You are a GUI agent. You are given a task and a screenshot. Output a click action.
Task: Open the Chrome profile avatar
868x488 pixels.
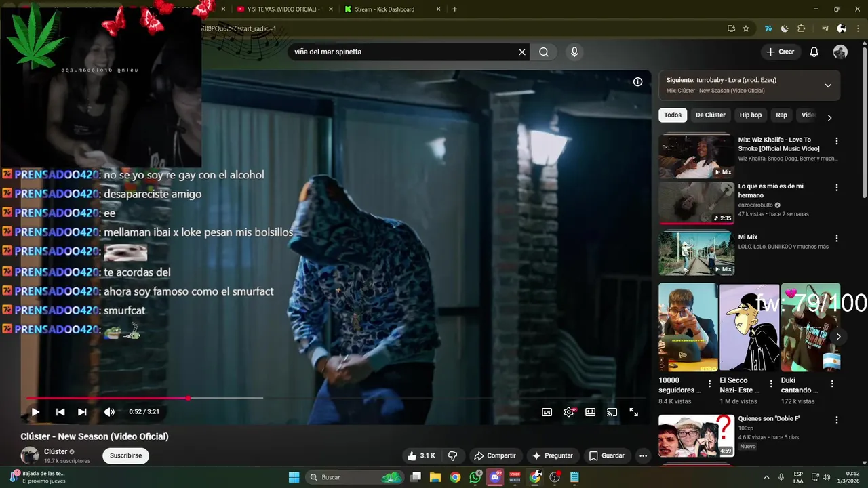tap(842, 28)
